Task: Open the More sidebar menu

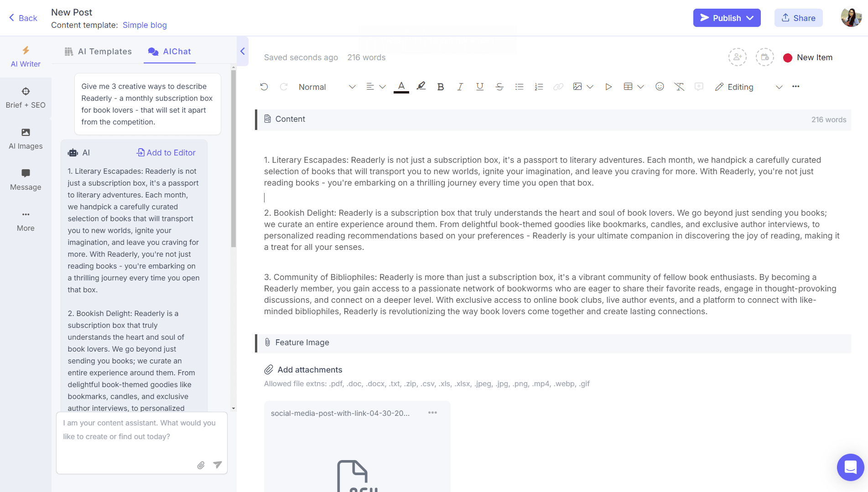Action: [26, 221]
